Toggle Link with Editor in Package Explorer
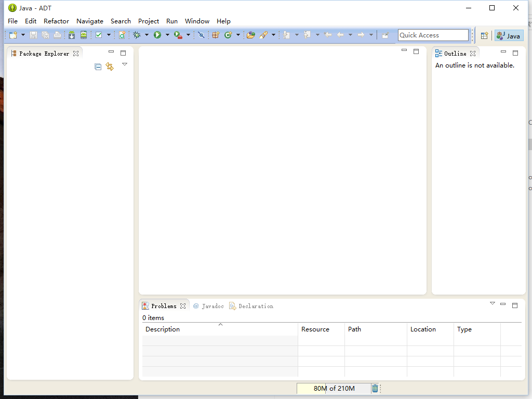The width and height of the screenshot is (532, 399). [110, 66]
